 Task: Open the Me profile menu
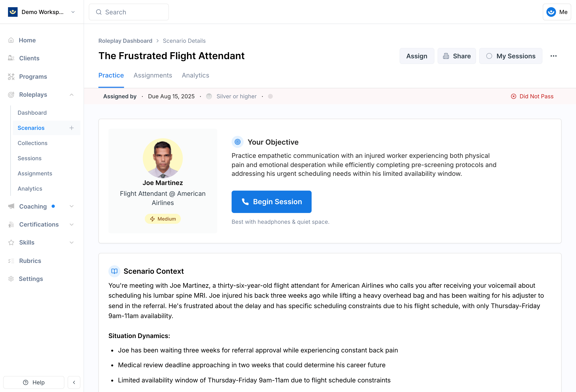tap(557, 12)
